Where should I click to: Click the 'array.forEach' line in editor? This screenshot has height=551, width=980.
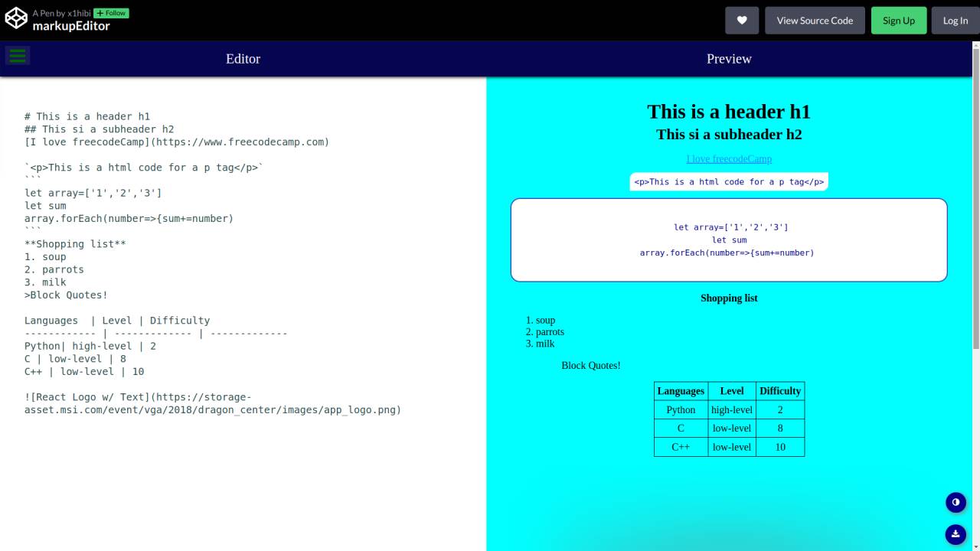pos(129,219)
